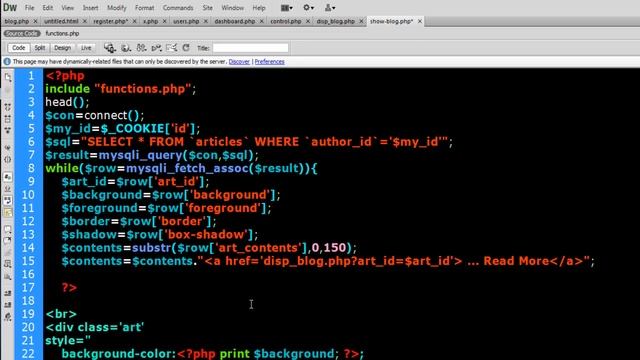The image size is (640, 360).
Task: Open the Window menu
Action: pyautogui.click(x=232, y=8)
